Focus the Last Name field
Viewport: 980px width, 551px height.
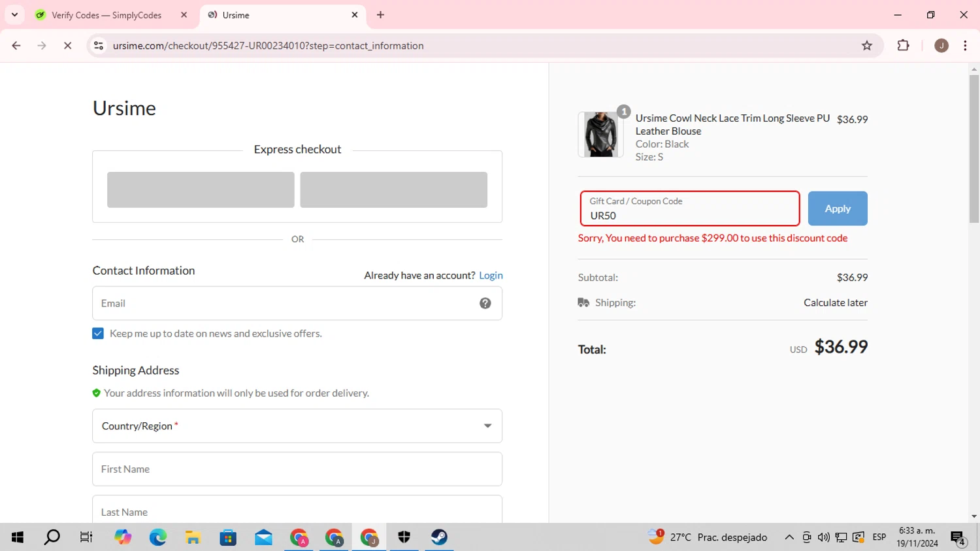pos(297,510)
